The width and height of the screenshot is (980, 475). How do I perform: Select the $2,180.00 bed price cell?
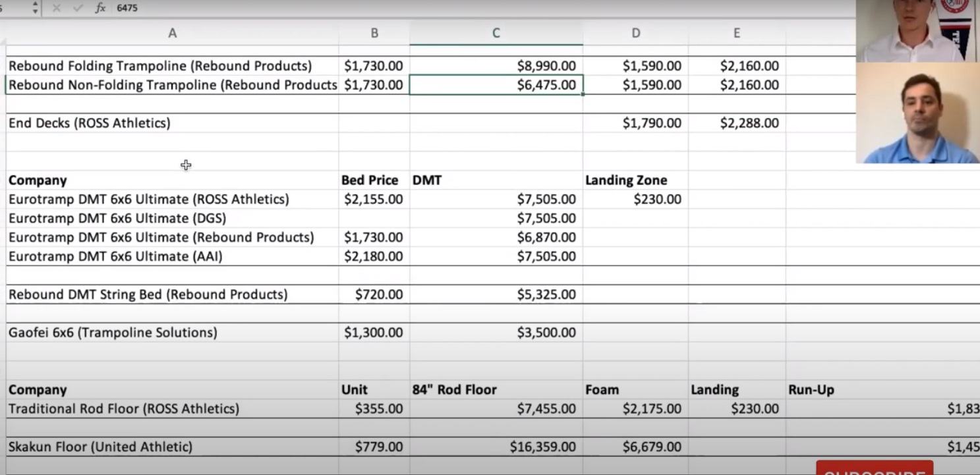[x=374, y=256]
